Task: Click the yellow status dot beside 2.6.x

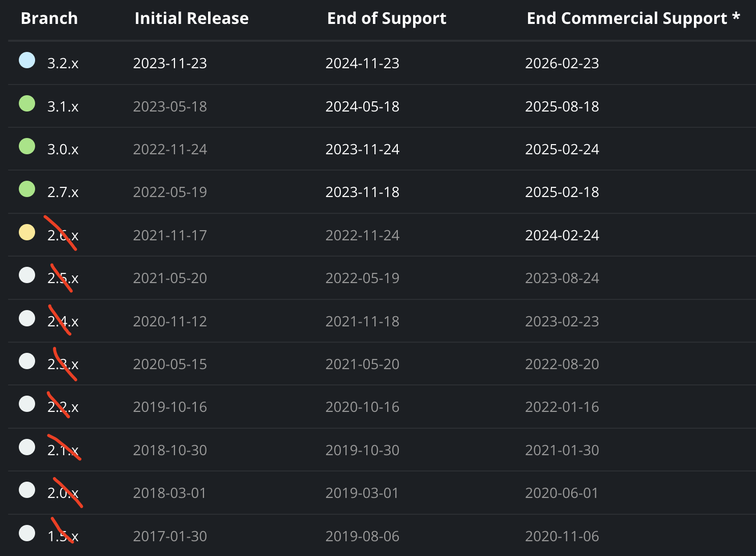Action: [27, 232]
